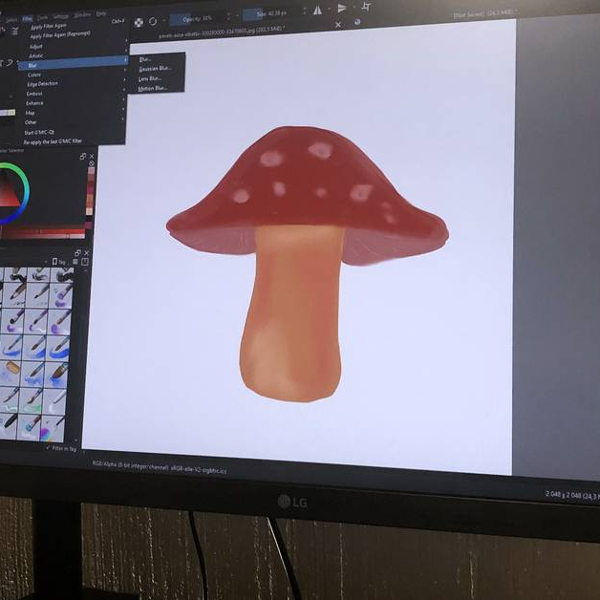
Task: Open the Help menu in the menu bar
Action: pos(101,14)
